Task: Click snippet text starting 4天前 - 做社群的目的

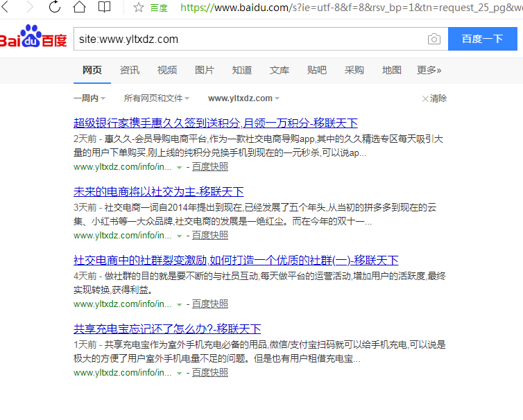Action: (x=259, y=283)
